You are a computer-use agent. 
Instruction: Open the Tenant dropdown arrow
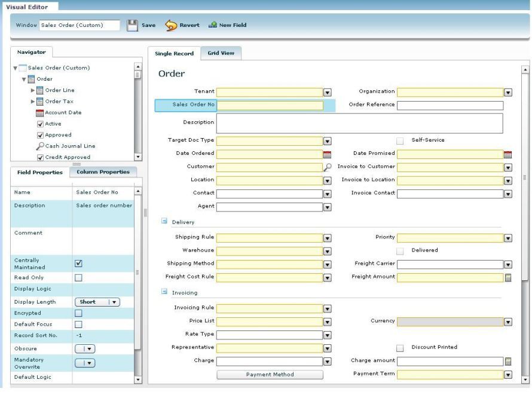tap(327, 92)
